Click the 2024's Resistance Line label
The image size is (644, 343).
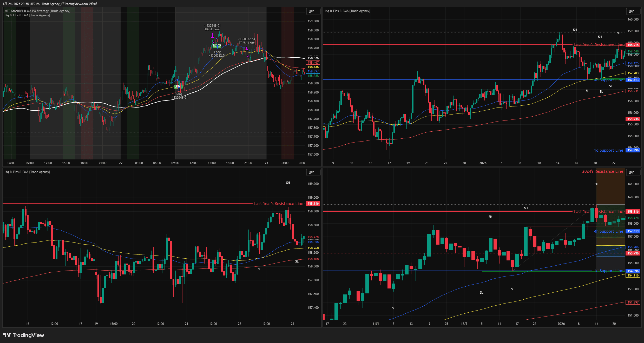(x=602, y=171)
